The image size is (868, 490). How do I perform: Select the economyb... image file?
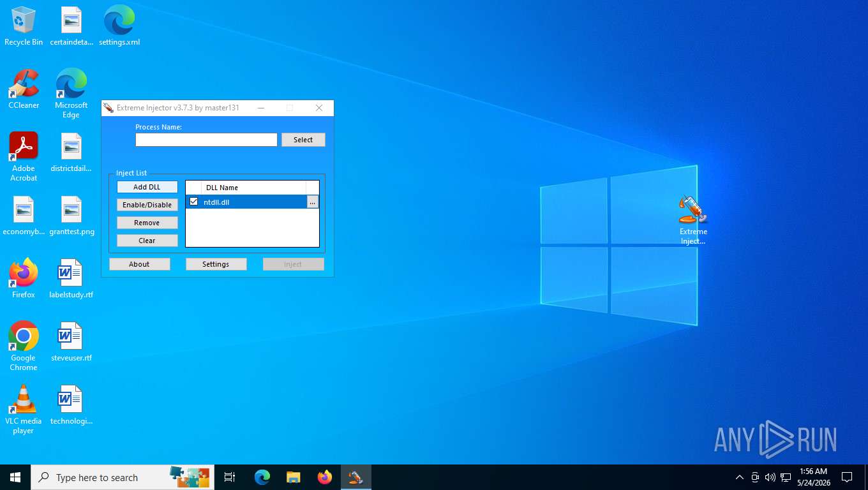click(24, 216)
